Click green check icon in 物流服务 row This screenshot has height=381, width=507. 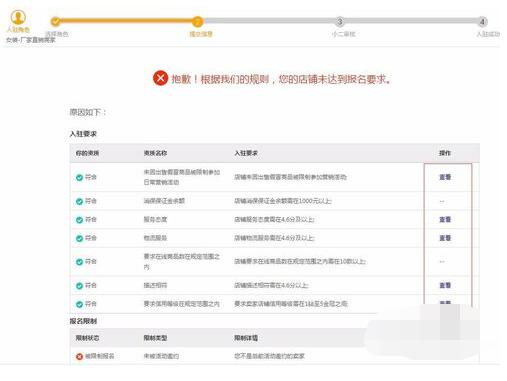(x=79, y=238)
